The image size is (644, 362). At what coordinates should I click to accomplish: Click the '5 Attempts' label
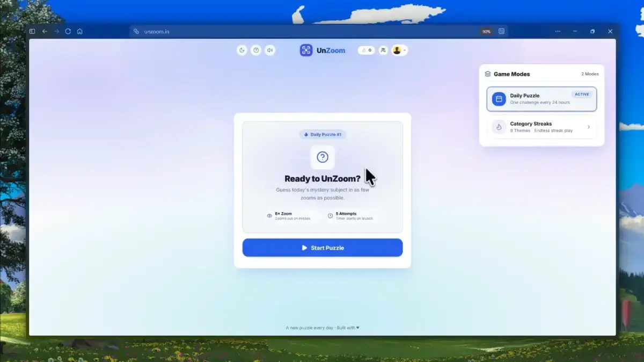(x=346, y=214)
